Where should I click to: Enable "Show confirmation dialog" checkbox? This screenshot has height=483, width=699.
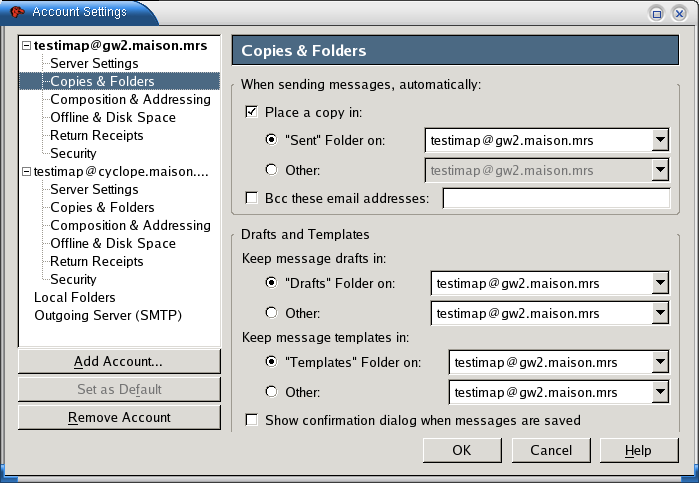pyautogui.click(x=251, y=420)
